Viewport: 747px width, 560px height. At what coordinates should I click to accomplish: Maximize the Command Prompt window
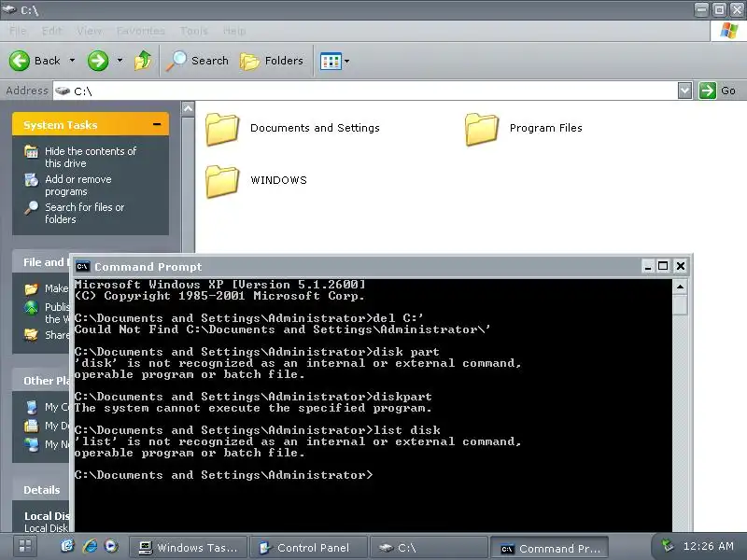point(663,266)
